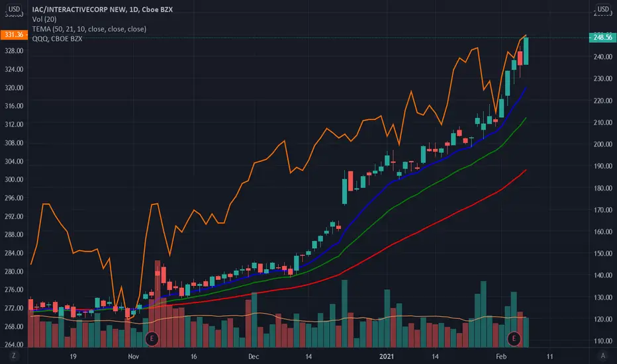Click the 280.00 level on left price axis
This screenshot has height=364, width=617.
(x=14, y=271)
